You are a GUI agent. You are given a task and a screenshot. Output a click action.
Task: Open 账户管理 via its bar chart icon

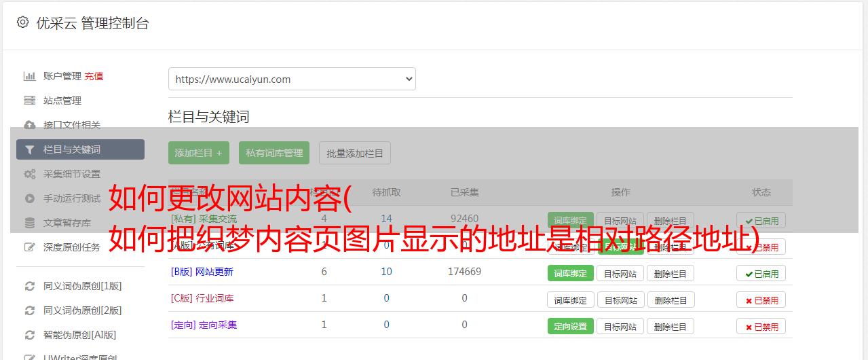[29, 76]
